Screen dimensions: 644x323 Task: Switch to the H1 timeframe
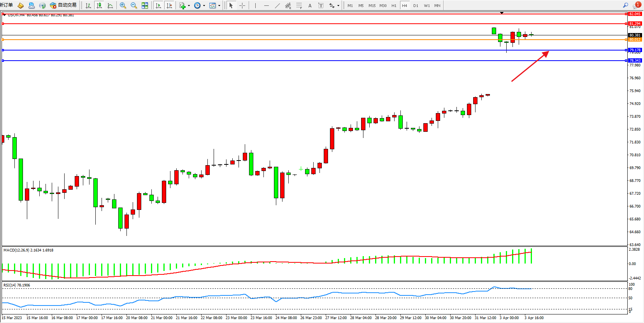pyautogui.click(x=394, y=5)
